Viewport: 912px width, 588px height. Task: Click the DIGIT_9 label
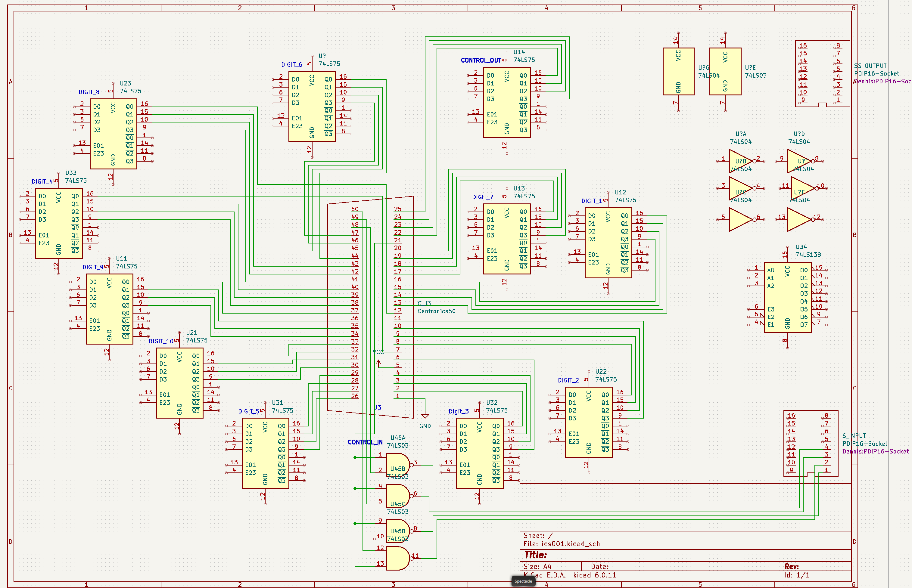[x=93, y=267]
